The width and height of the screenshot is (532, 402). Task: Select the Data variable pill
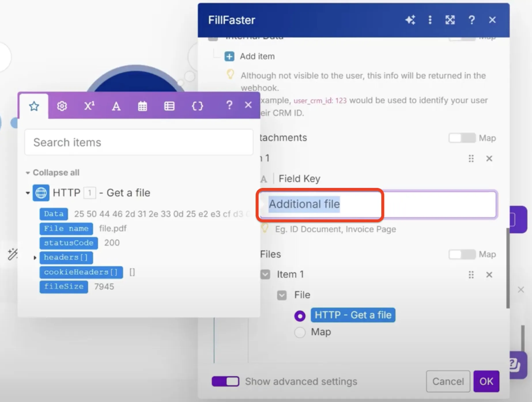coord(54,214)
